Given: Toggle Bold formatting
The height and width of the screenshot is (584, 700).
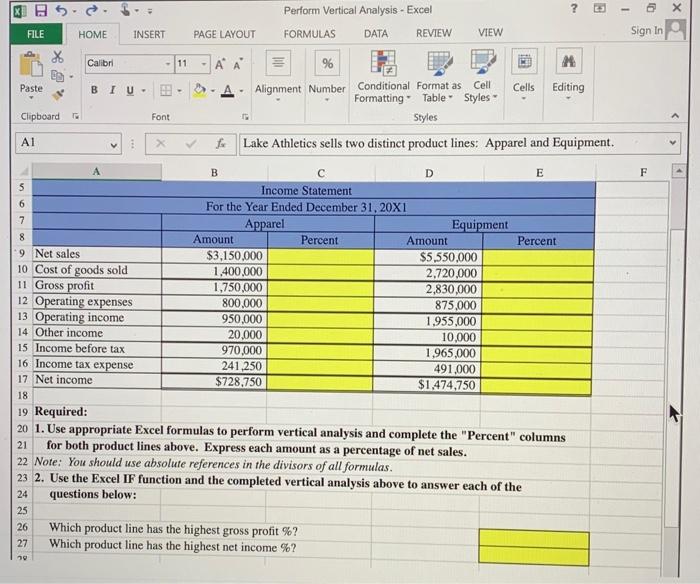Looking at the screenshot, I should [x=94, y=90].
